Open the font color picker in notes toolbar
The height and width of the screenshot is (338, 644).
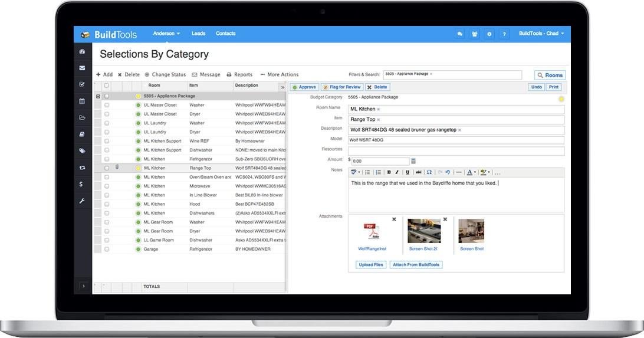471,172
